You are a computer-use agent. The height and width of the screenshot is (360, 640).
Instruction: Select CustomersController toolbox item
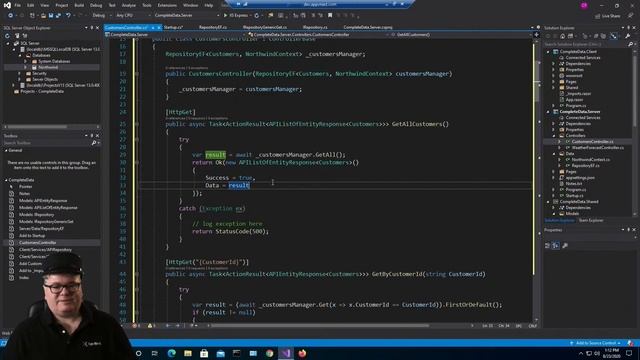[38, 242]
